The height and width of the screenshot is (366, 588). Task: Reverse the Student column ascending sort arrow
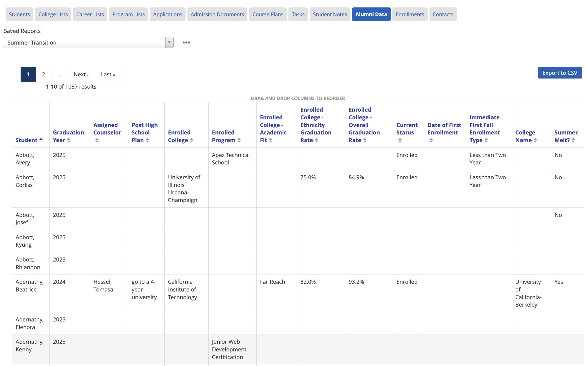point(41,139)
